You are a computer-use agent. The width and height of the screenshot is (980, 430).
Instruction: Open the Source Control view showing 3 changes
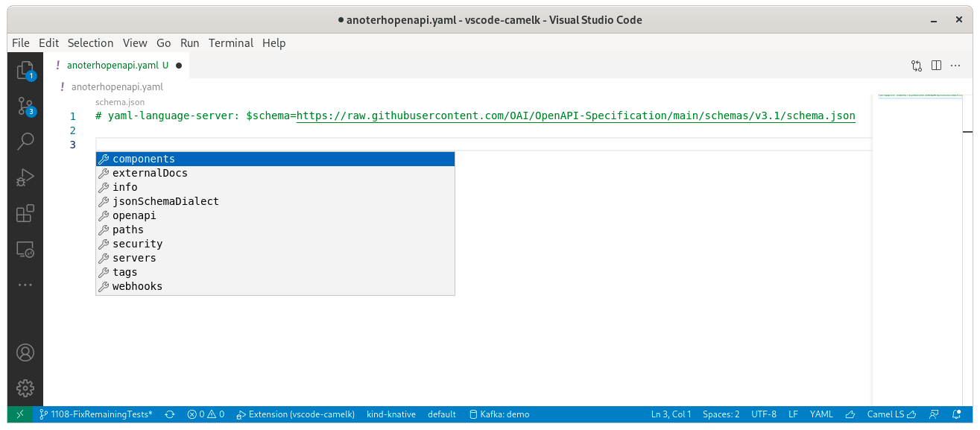click(25, 106)
